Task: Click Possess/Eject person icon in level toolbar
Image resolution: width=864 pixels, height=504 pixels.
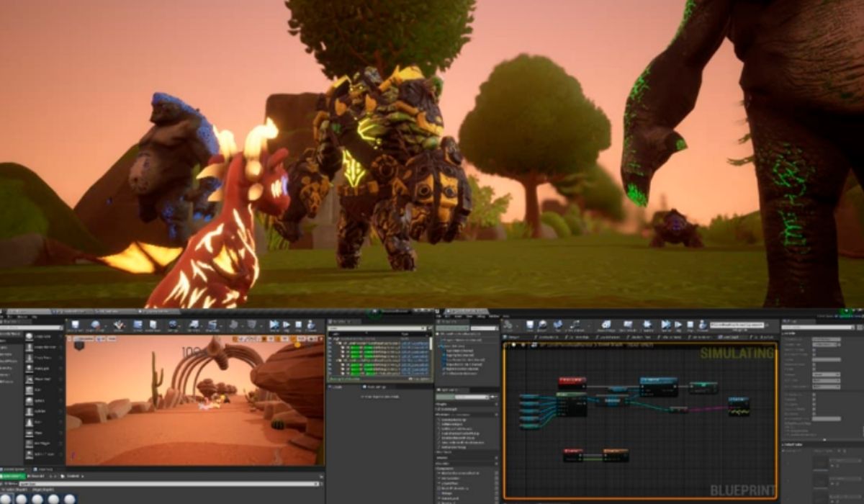Action: [310, 325]
